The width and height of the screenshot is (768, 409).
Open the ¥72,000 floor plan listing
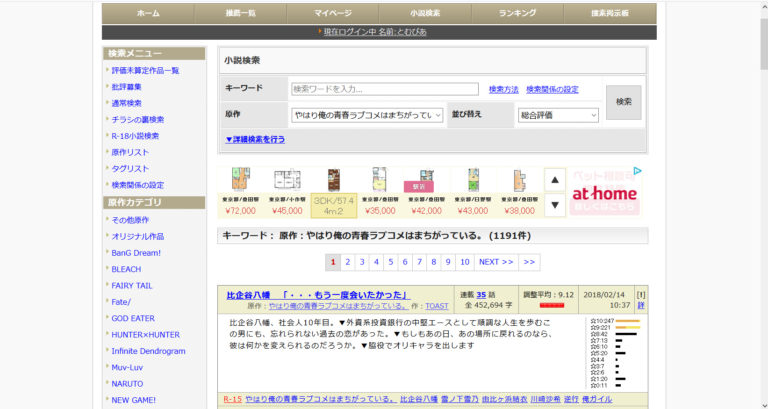point(240,192)
